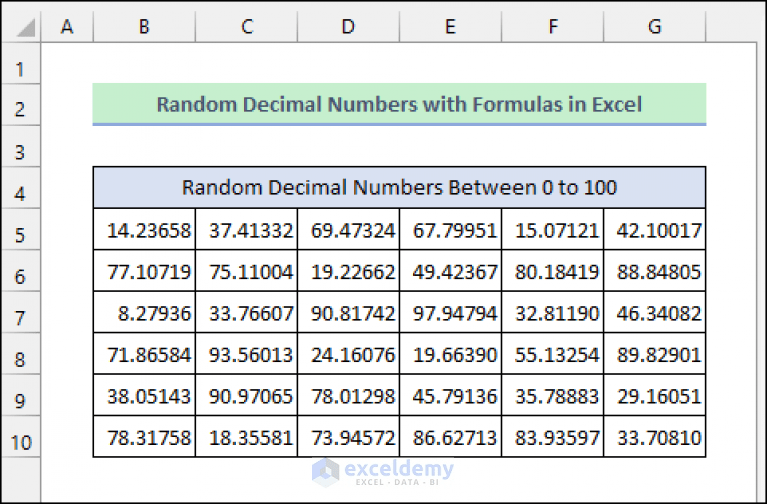The height and width of the screenshot is (504, 767).
Task: Select cell containing 55.13254
Action: (553, 354)
